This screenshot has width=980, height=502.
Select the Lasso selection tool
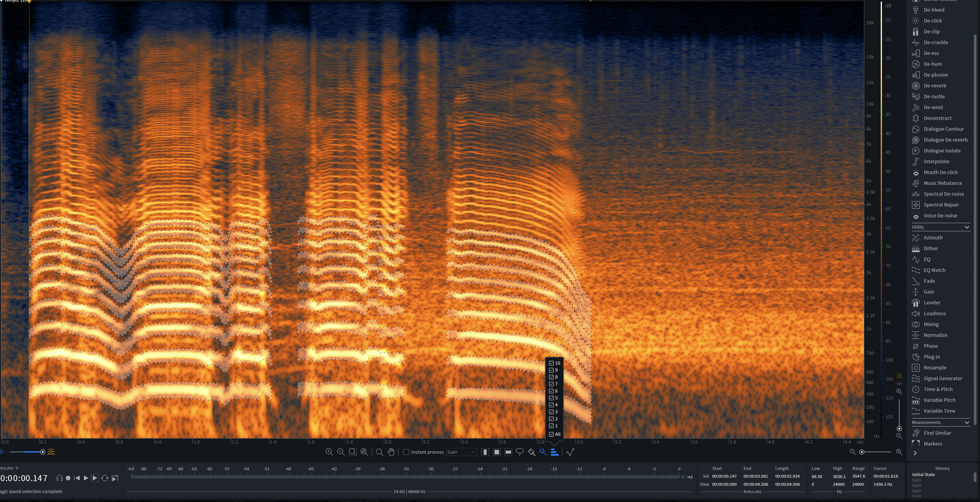(x=520, y=452)
